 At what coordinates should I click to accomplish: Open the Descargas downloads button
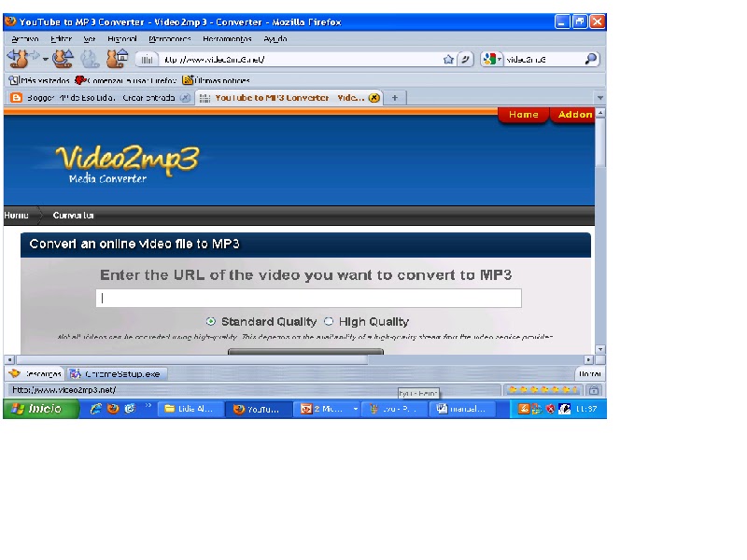[x=35, y=374]
